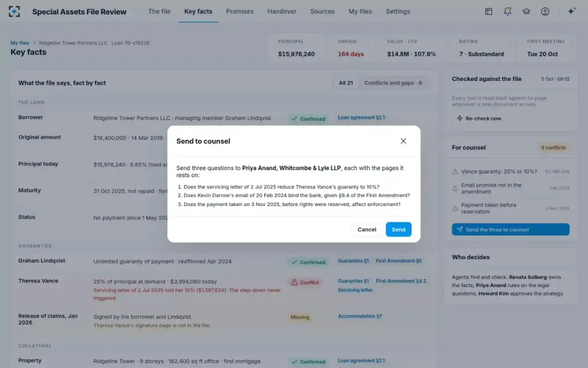588x368 pixels.
Task: Follow the My files breadcrumb link
Action: point(20,43)
